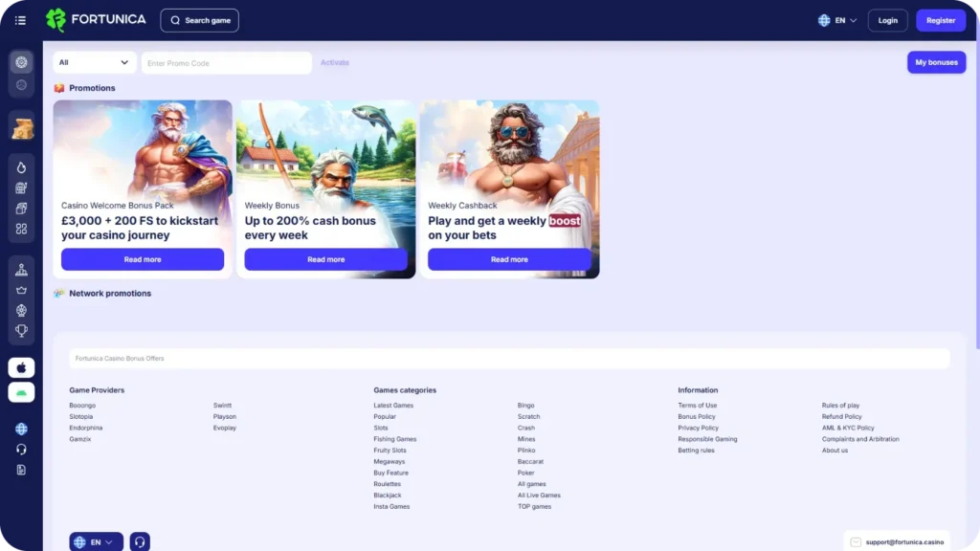The width and height of the screenshot is (980, 551).
Task: Open the crown VIP icon in sidebar
Action: (21, 290)
